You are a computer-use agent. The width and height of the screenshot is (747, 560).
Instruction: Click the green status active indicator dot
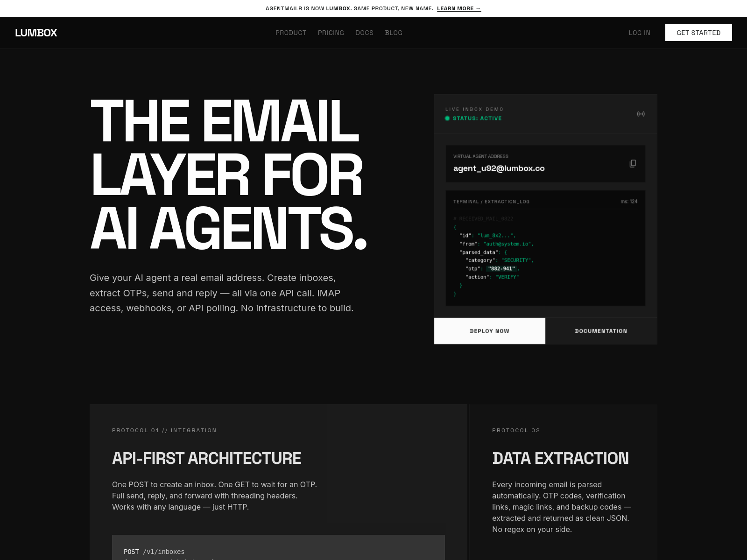point(447,119)
